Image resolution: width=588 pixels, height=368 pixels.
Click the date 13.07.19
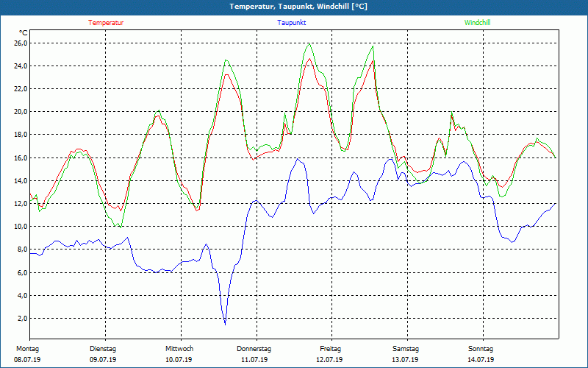tap(405, 360)
